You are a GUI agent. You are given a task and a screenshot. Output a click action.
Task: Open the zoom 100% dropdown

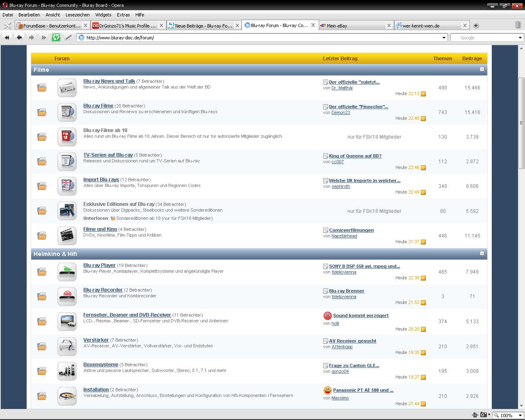[520, 415]
